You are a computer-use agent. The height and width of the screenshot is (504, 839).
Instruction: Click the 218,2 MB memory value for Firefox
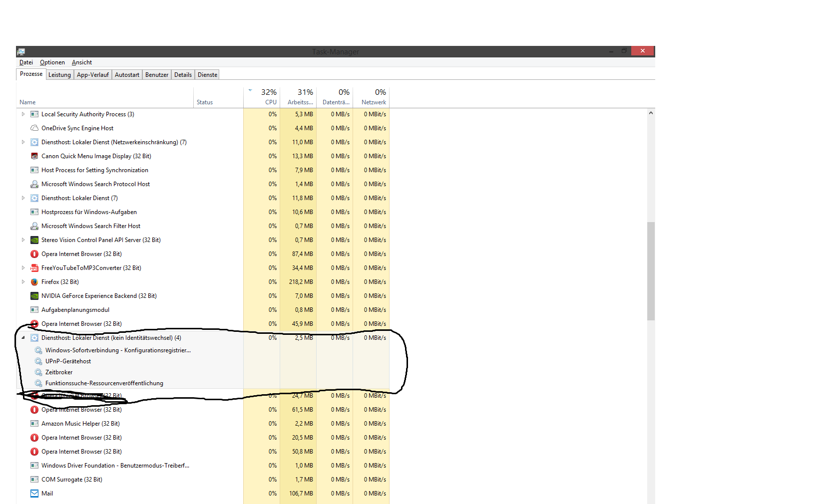(301, 282)
